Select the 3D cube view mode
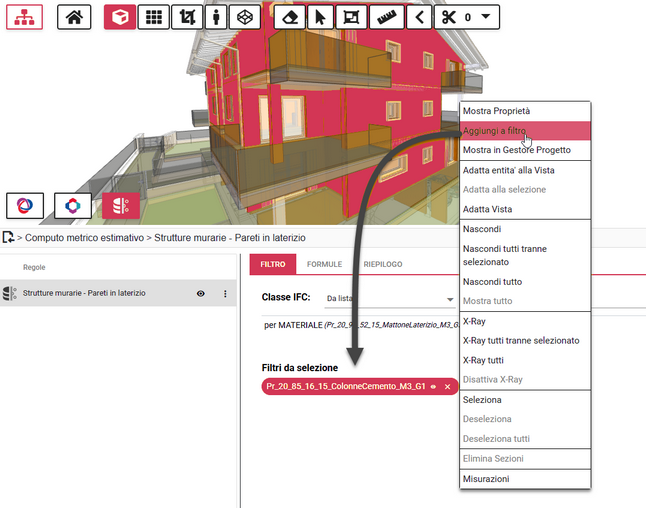 pyautogui.click(x=120, y=17)
